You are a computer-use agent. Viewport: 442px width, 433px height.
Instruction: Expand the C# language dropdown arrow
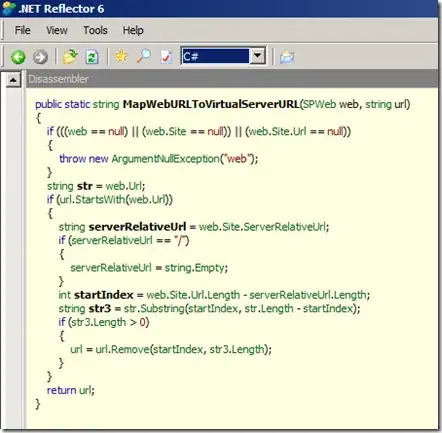[x=257, y=56]
